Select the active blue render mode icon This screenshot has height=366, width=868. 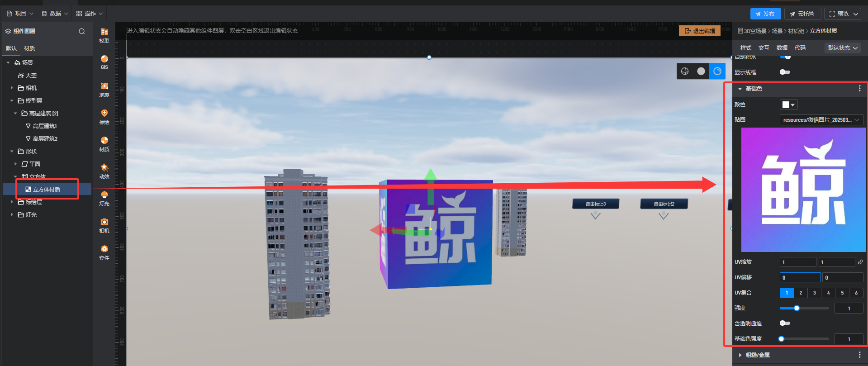717,71
